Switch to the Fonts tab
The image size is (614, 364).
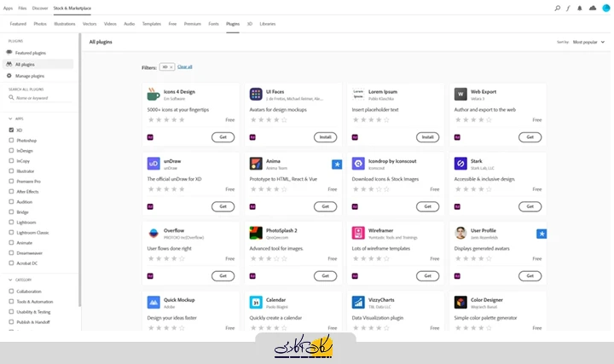coord(213,24)
